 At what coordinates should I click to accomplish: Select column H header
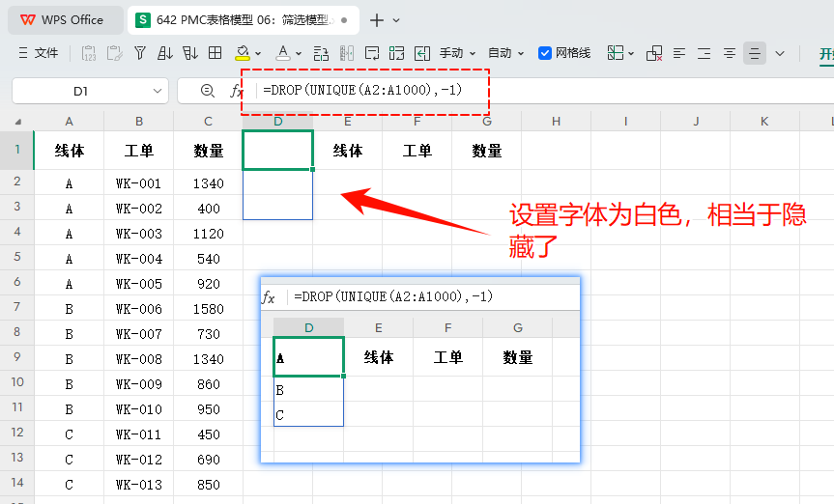pyautogui.click(x=556, y=122)
